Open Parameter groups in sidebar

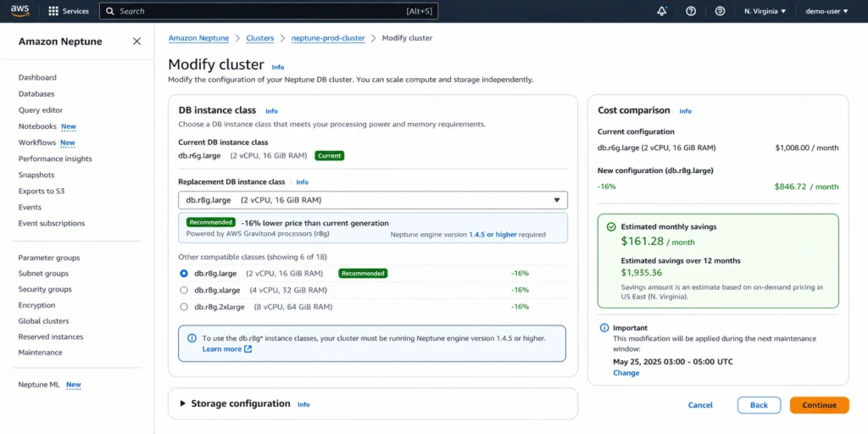pyautogui.click(x=48, y=258)
